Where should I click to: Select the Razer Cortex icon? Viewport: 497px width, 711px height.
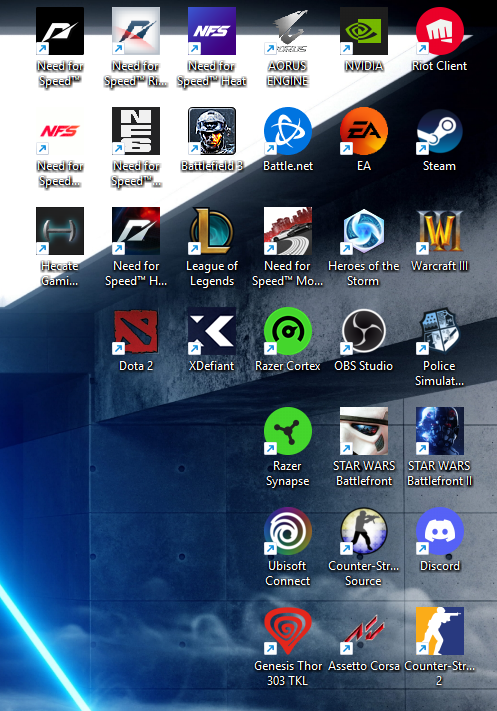(287, 331)
